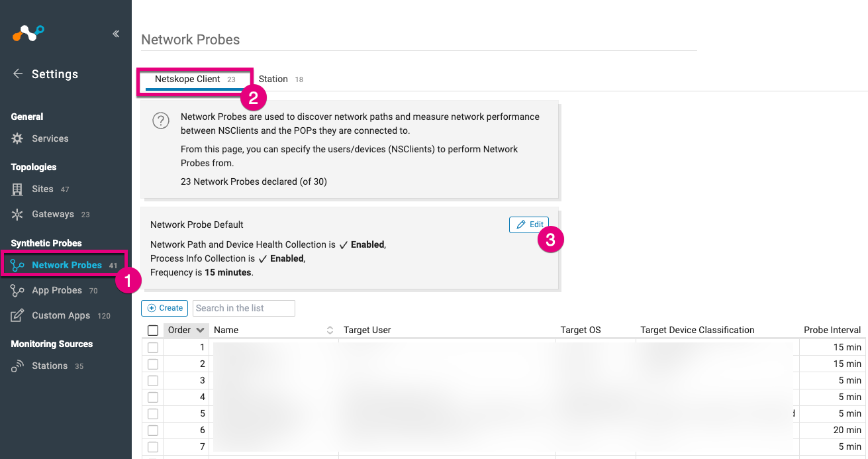Click the Network Probes branch icon
868x459 pixels.
tap(18, 265)
